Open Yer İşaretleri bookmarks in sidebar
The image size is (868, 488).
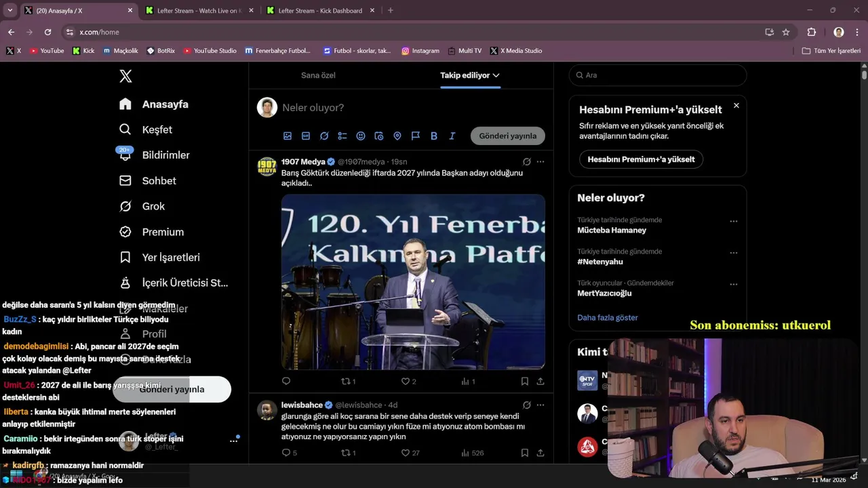[x=159, y=258]
